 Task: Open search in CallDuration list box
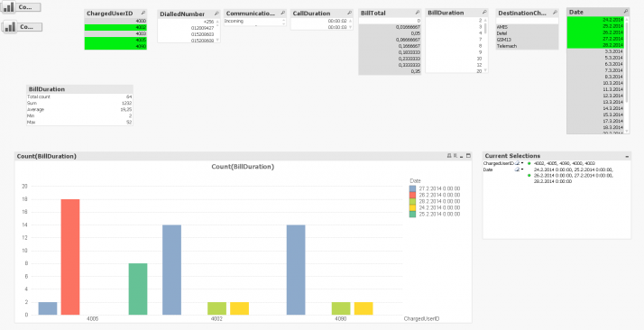[x=349, y=14]
